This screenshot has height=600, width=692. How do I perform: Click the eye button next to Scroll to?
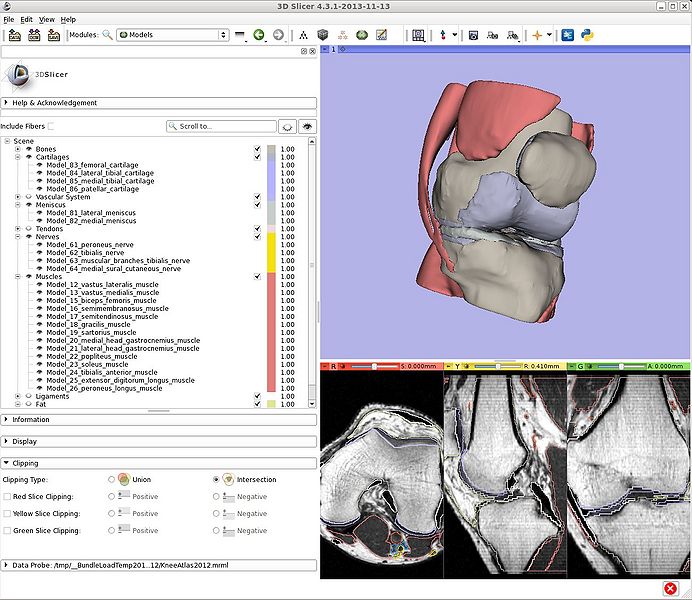[308, 127]
